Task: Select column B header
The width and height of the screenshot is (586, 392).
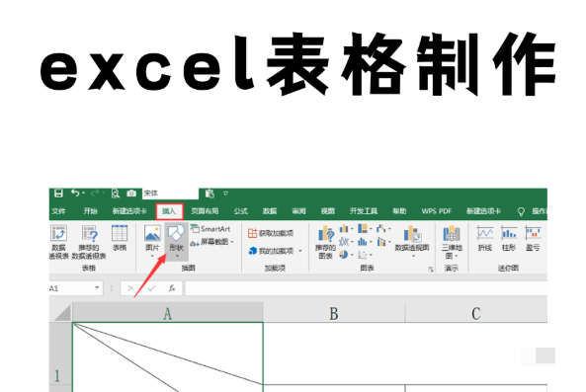Action: coord(334,312)
